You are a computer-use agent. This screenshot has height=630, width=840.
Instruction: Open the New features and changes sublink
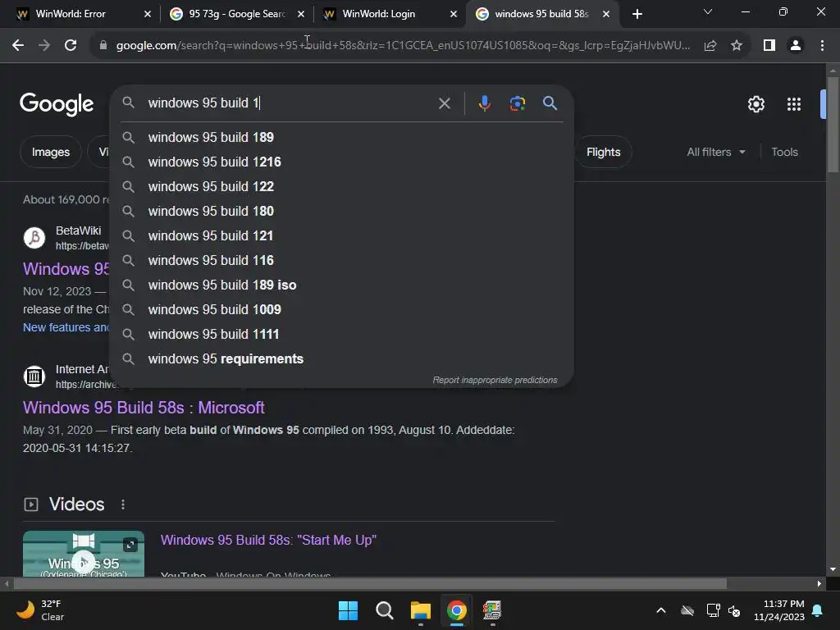click(66, 327)
